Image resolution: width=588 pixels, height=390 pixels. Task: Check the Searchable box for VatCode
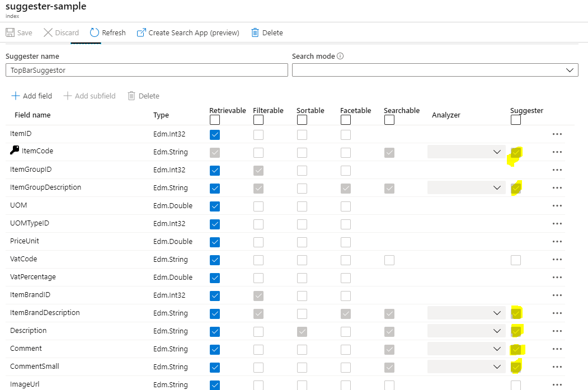pyautogui.click(x=389, y=260)
